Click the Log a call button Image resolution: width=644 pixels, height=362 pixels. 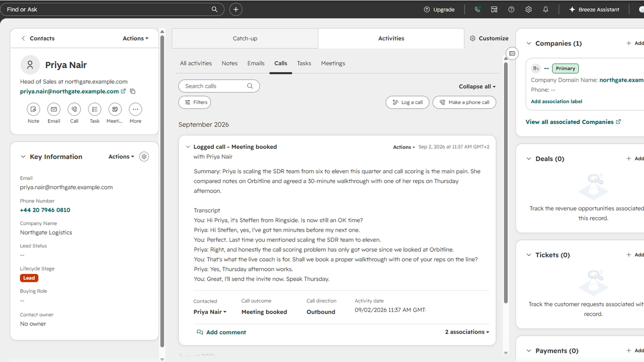[407, 102]
